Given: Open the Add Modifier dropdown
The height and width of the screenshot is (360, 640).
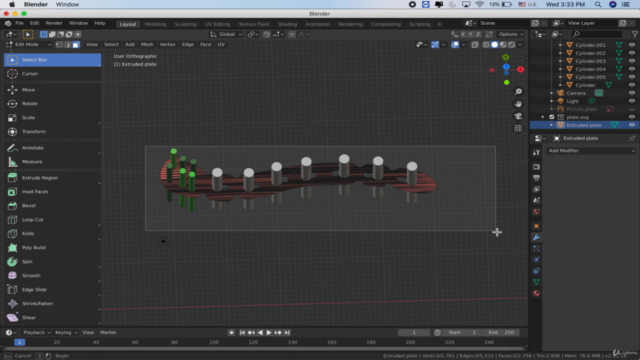Looking at the screenshot, I should point(591,151).
